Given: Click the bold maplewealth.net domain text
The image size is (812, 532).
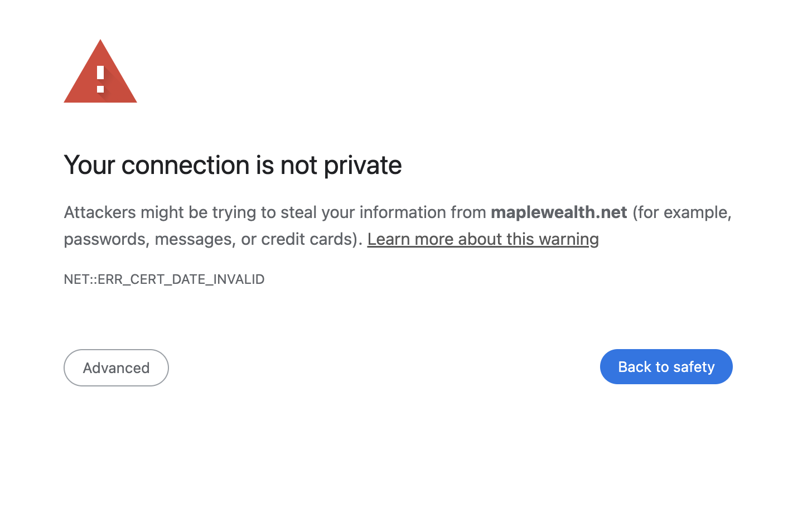Looking at the screenshot, I should point(558,212).
